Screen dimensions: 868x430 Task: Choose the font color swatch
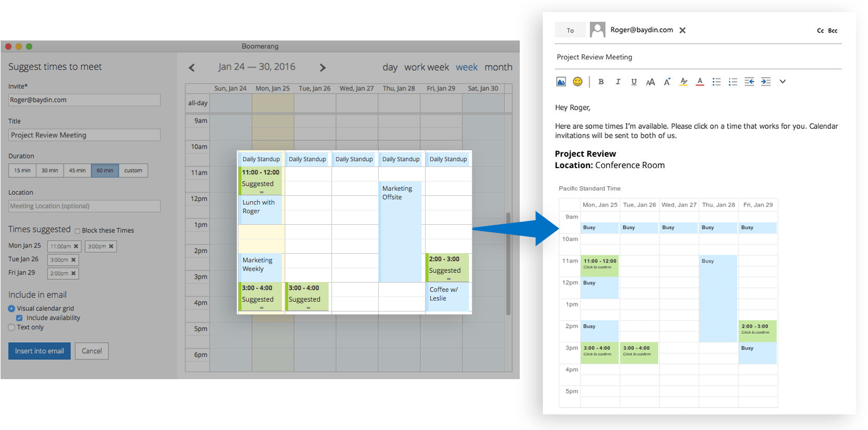click(700, 81)
